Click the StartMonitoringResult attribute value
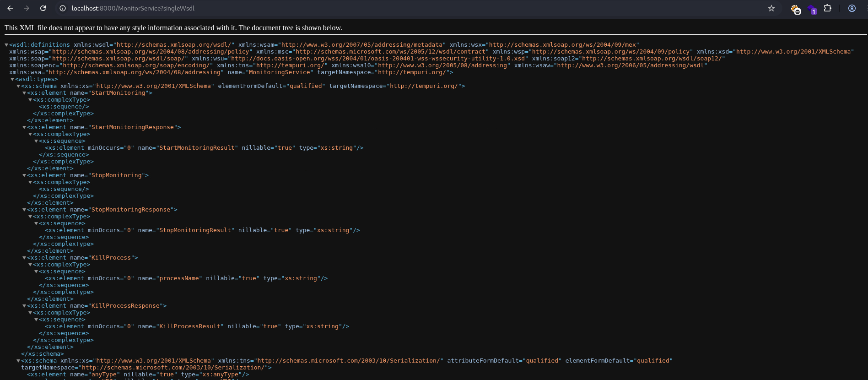 [197, 148]
